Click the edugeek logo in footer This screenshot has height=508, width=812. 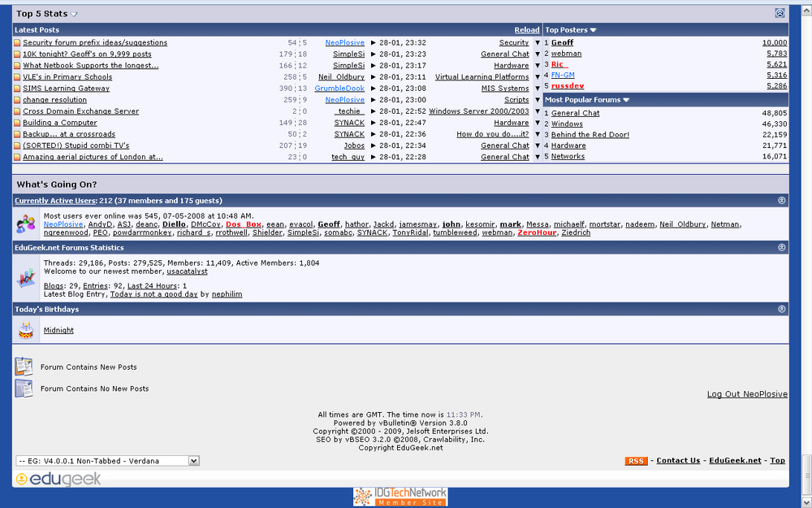58,479
